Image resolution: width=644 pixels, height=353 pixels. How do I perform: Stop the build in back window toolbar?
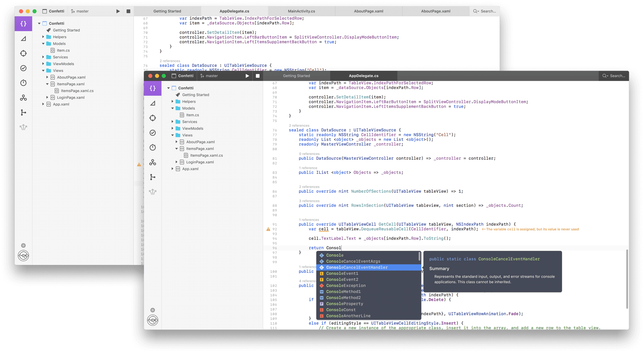(128, 11)
